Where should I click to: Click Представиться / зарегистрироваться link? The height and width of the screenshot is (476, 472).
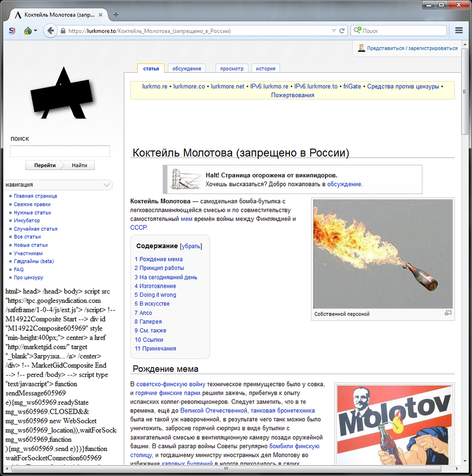(412, 48)
